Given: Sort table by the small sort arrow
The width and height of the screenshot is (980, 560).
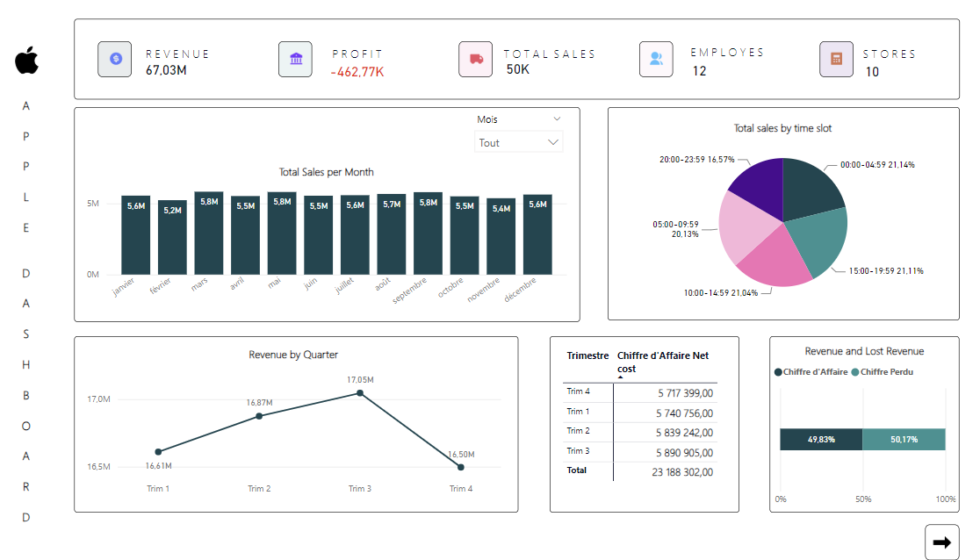Looking at the screenshot, I should pos(621,377).
